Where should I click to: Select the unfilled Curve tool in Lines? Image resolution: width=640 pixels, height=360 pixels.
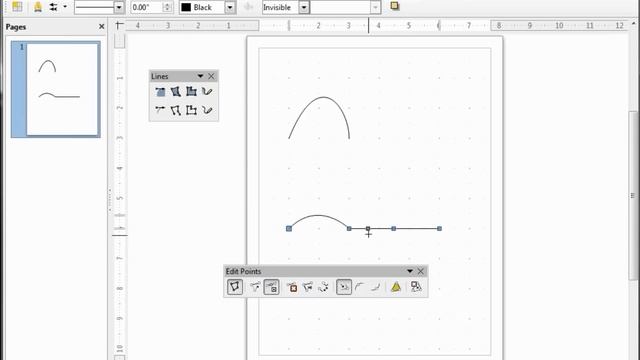pos(160,110)
